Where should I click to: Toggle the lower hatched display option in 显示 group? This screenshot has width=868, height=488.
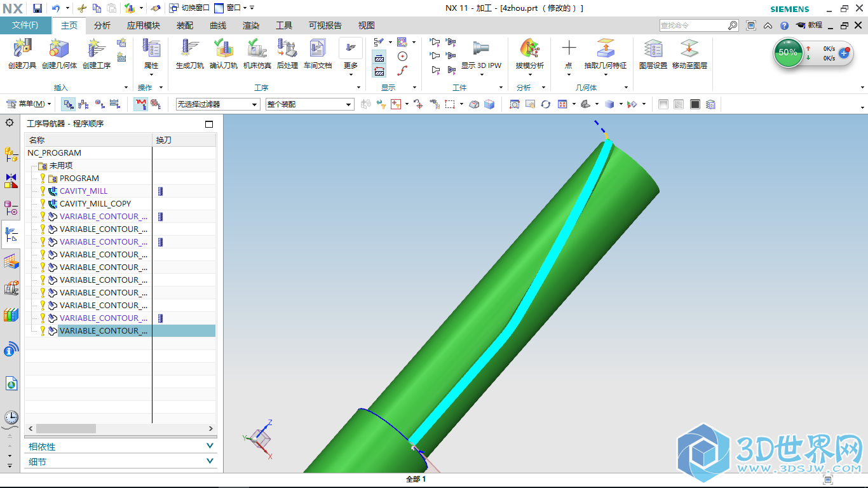tap(379, 71)
